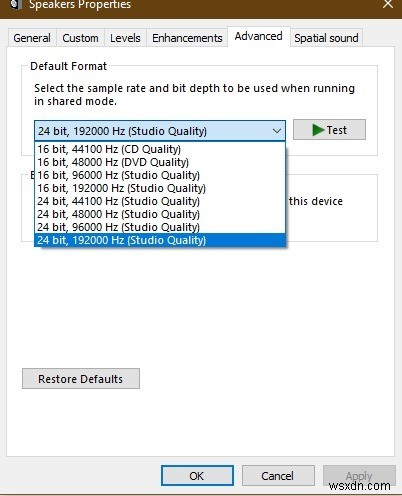
Task: Click the Apply button
Action: (359, 476)
